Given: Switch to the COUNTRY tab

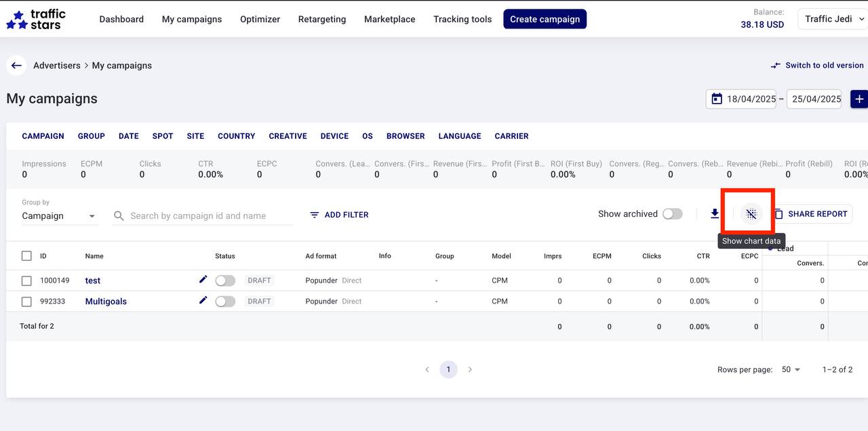Looking at the screenshot, I should pyautogui.click(x=236, y=136).
